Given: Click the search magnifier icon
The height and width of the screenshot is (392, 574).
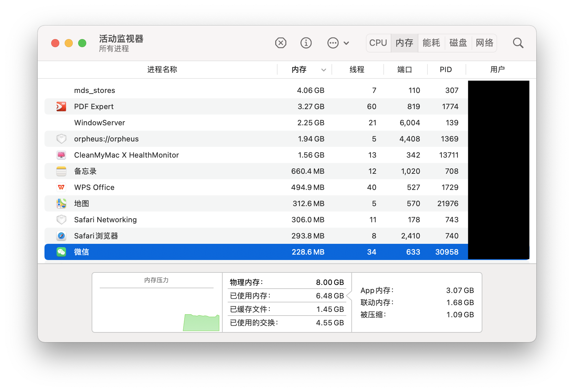Looking at the screenshot, I should (518, 43).
